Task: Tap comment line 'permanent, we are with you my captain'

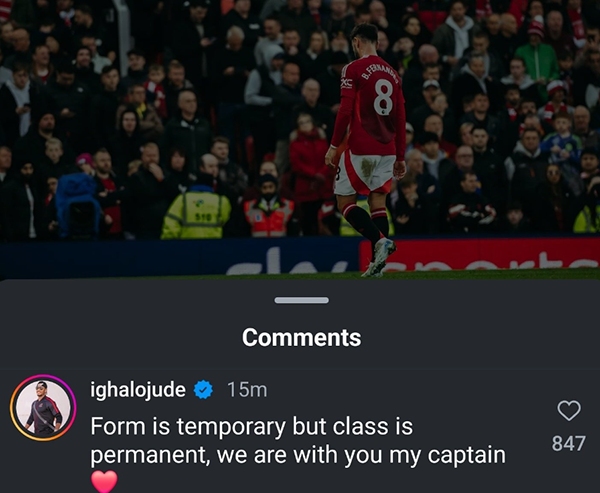Action: pos(298,455)
